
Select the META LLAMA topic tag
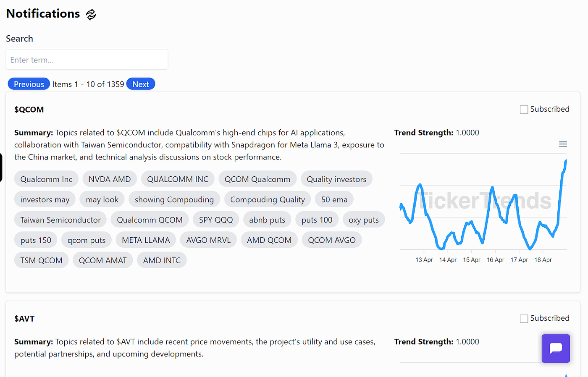(x=146, y=239)
